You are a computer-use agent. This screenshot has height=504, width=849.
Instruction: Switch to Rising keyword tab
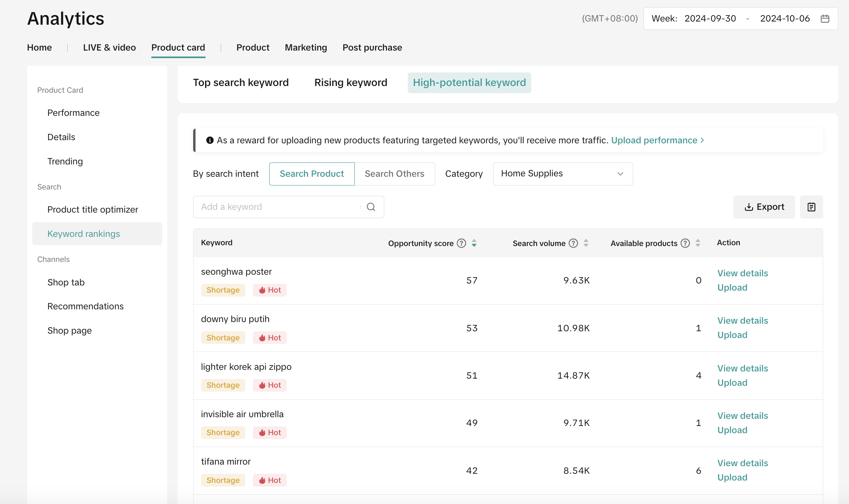[x=350, y=83]
